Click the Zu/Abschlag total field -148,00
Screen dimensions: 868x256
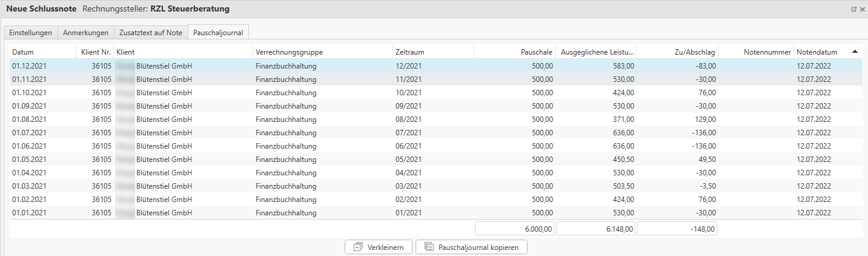[x=677, y=229]
